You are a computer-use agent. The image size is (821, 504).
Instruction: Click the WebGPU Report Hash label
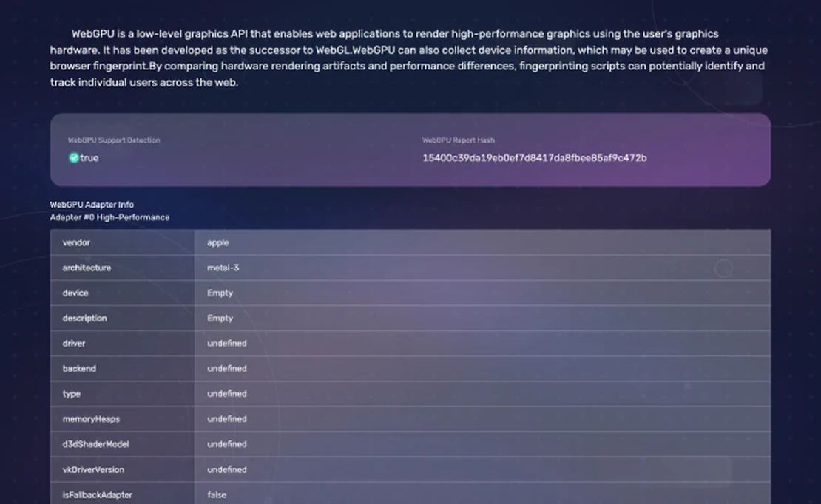pos(458,140)
